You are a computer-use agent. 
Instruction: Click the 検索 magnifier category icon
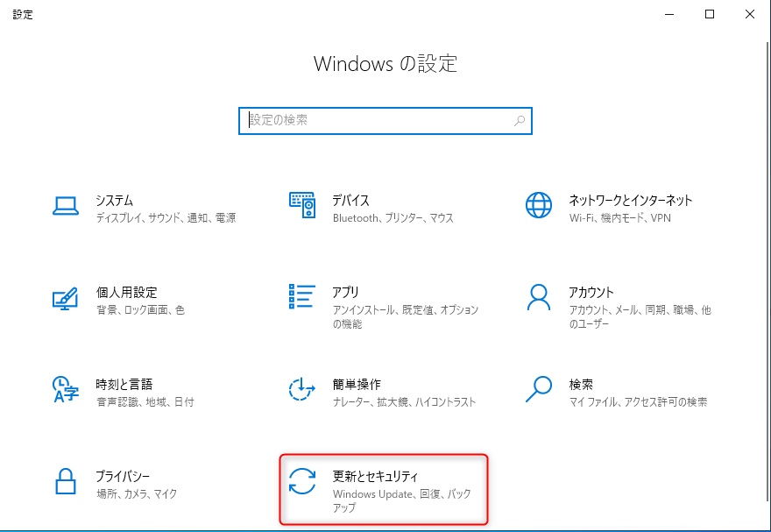[x=539, y=389]
